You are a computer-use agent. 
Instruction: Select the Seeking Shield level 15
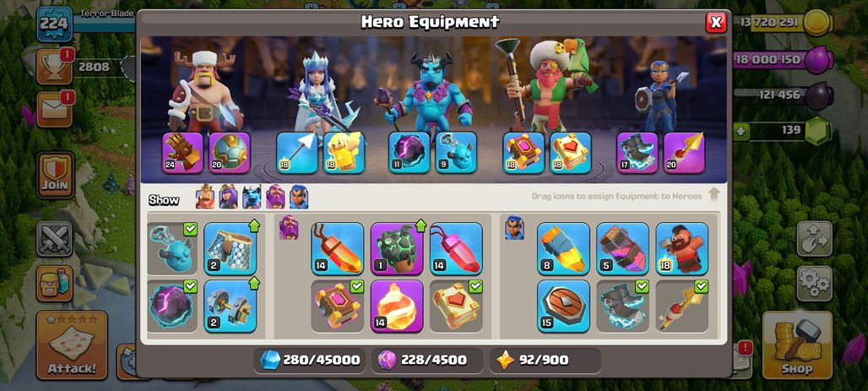point(563,307)
